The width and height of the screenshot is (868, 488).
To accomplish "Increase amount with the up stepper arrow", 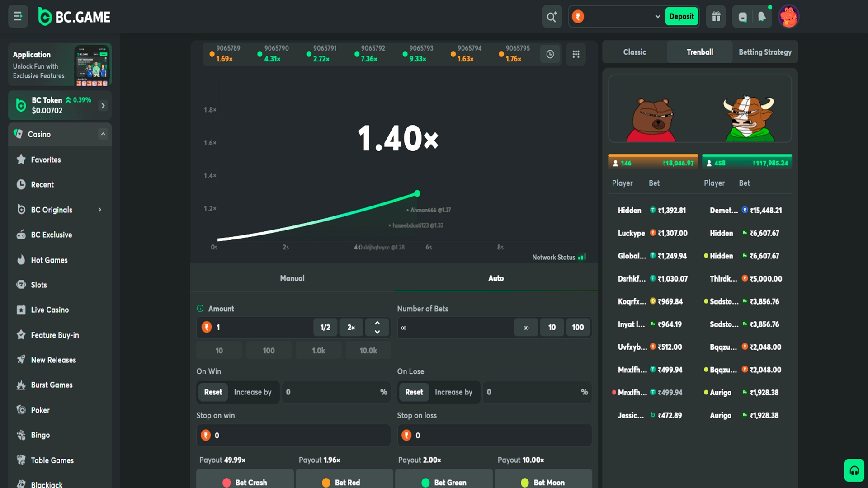I will [x=377, y=323].
